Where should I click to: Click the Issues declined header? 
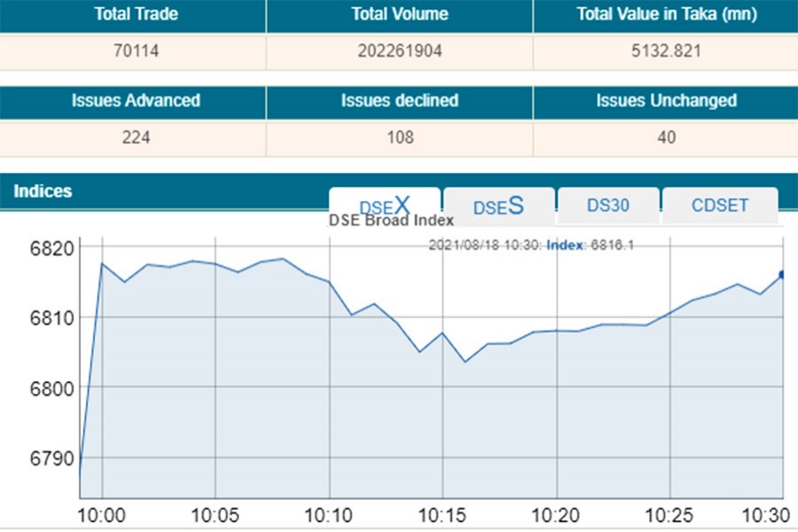click(x=399, y=101)
